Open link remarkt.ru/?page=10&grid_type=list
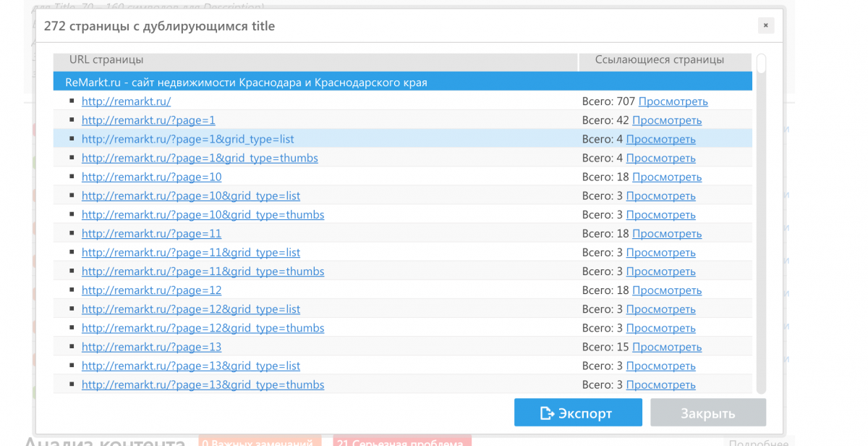This screenshot has height=446, width=868. point(191,195)
